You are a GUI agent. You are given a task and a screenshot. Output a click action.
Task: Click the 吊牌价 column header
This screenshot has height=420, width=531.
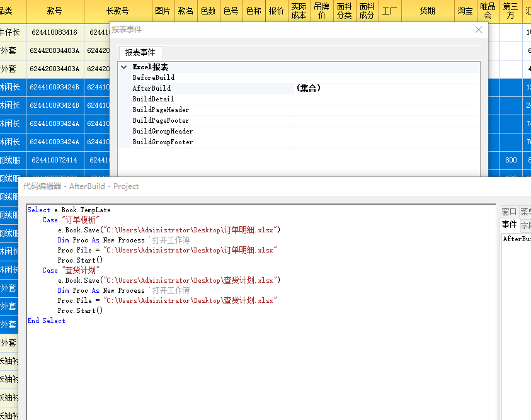[x=322, y=11]
